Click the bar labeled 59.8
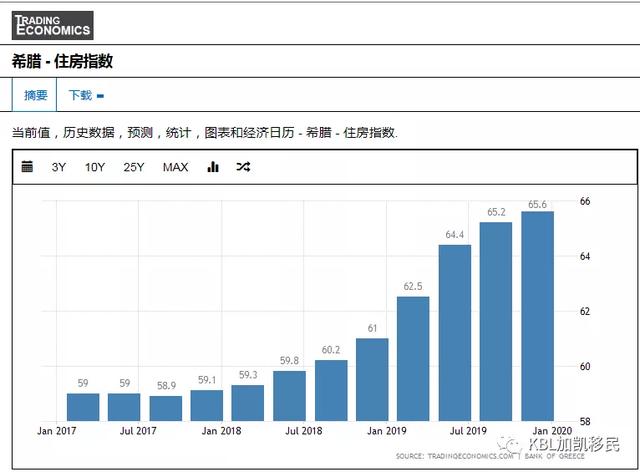The height and width of the screenshot is (472, 640). [289, 396]
